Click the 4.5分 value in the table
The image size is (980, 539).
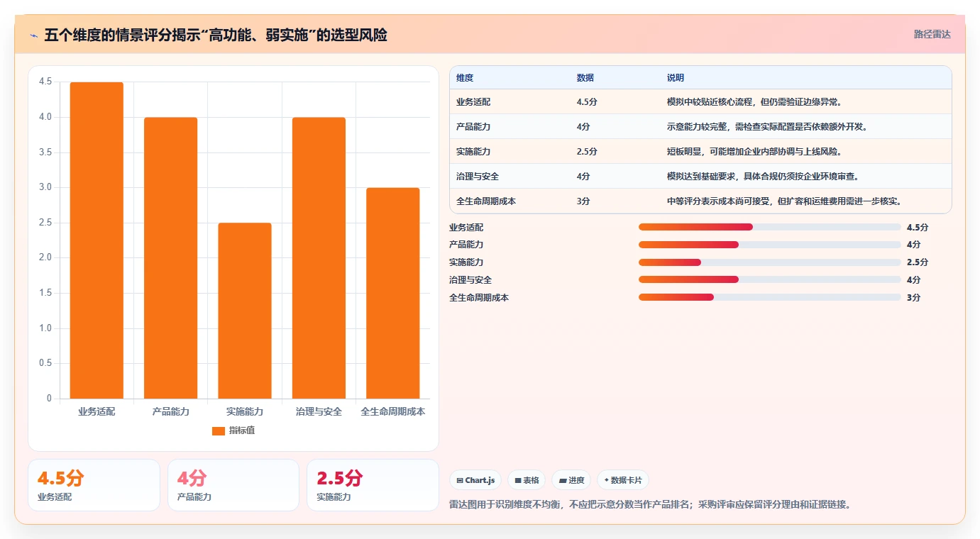pos(587,102)
